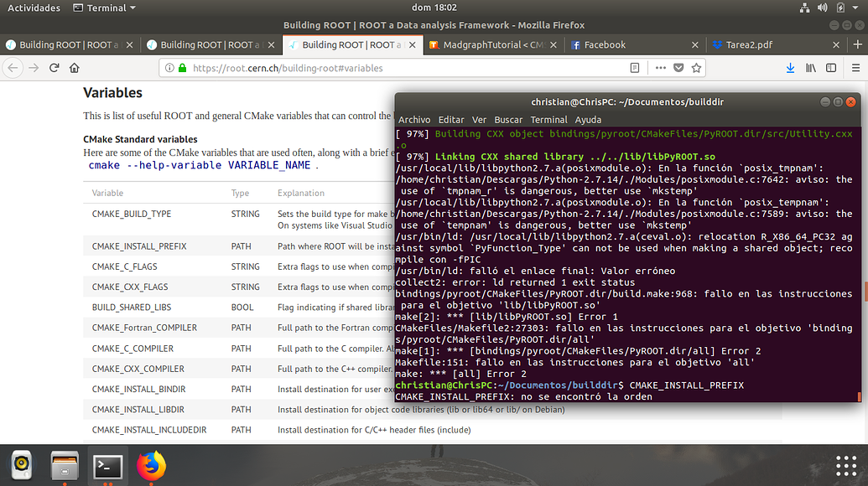The width and height of the screenshot is (868, 486).
Task: Open Ayuda menu in terminal
Action: click(x=588, y=120)
